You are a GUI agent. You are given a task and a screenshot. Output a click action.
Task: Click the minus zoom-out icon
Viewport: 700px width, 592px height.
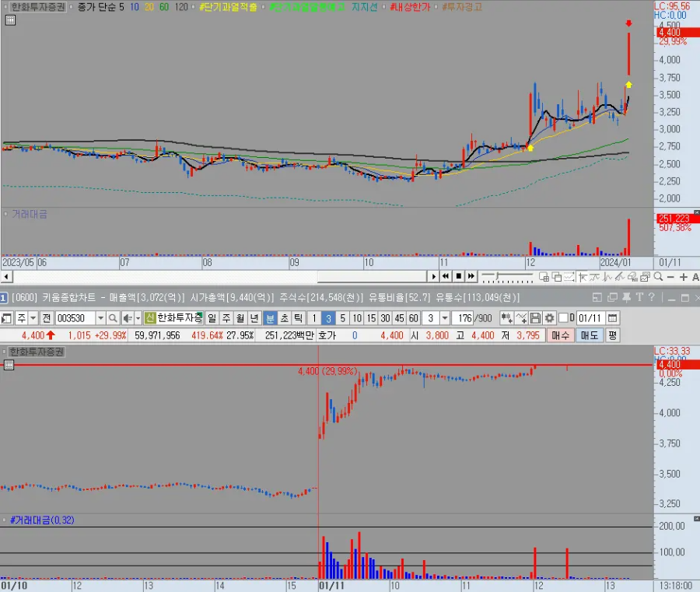click(x=670, y=277)
